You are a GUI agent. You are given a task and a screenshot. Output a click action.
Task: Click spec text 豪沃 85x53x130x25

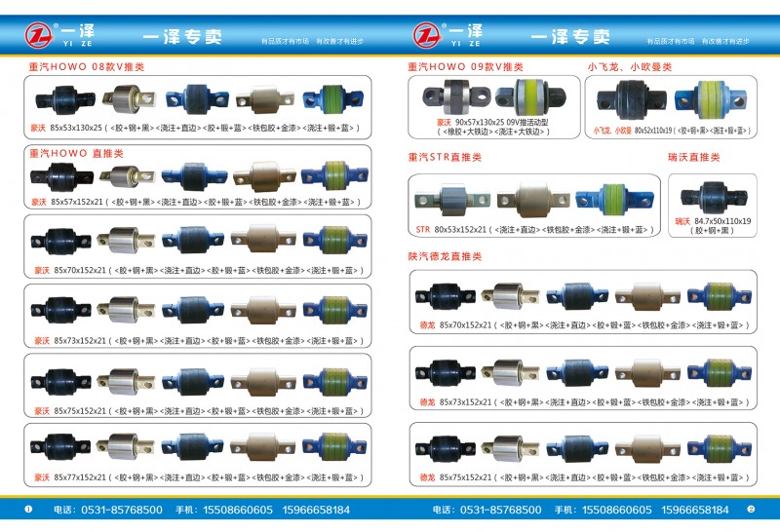coord(66,128)
